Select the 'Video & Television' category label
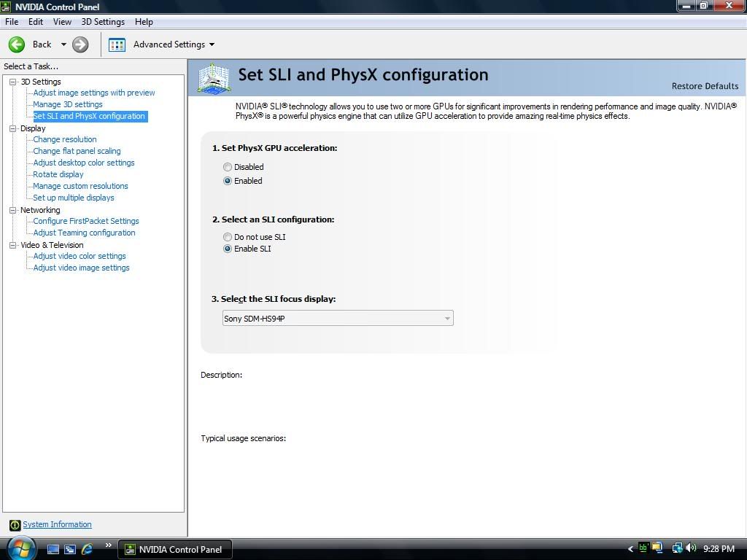 pos(52,245)
